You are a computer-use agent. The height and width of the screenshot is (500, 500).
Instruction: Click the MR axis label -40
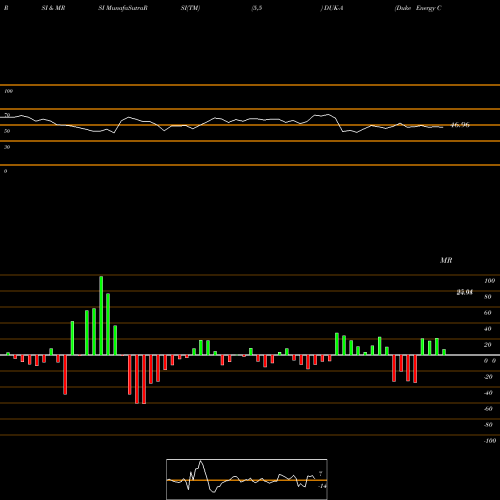488,393
